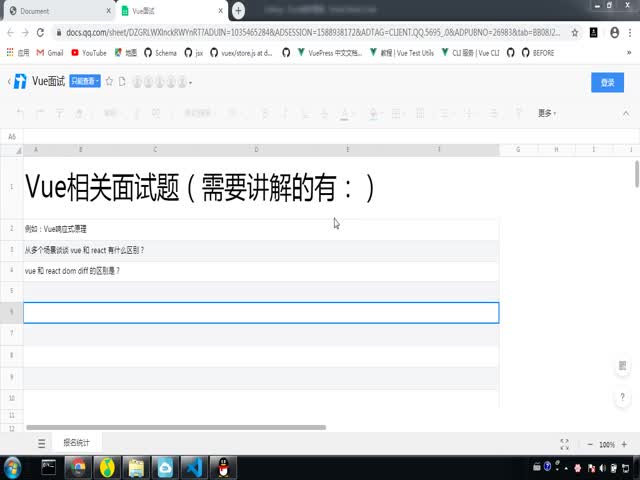The image size is (640, 480).
Task: Switch to the Document tab
Action: [x=60, y=11]
